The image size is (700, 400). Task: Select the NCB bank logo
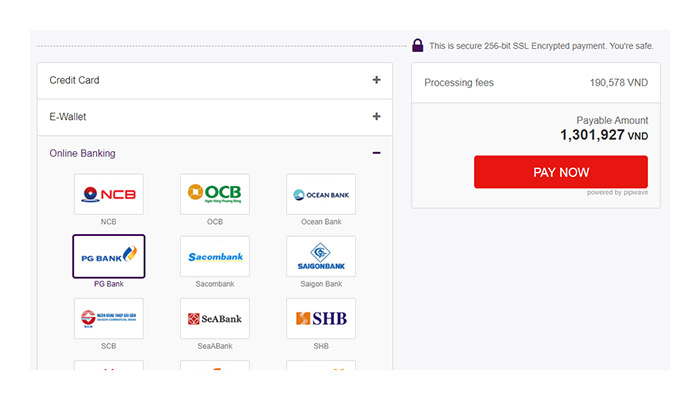pyautogui.click(x=109, y=194)
